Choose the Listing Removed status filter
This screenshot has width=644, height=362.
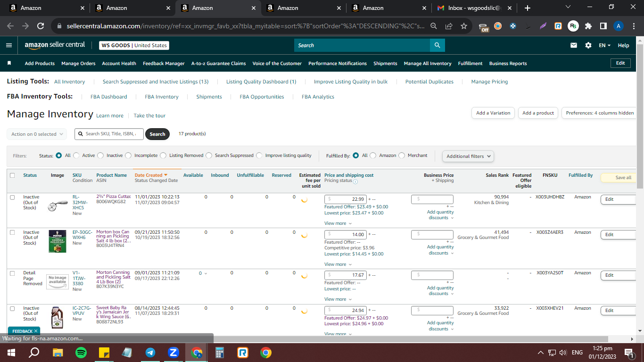point(164,155)
